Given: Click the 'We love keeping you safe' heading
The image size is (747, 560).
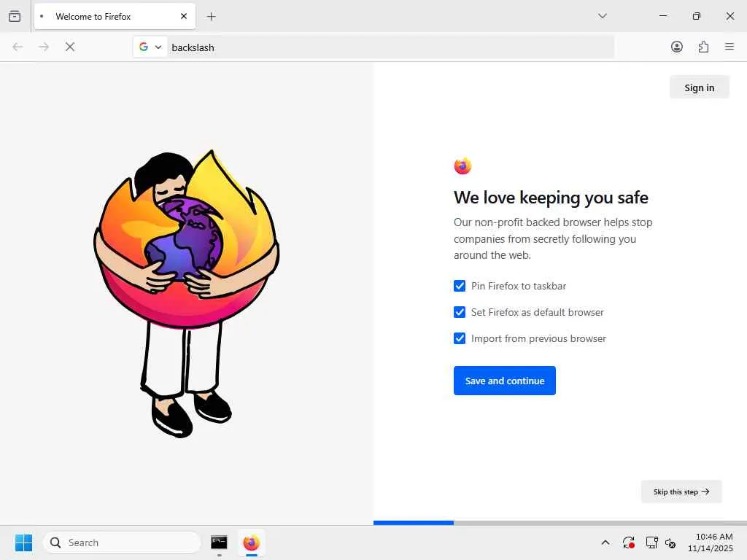Looking at the screenshot, I should click(x=551, y=197).
